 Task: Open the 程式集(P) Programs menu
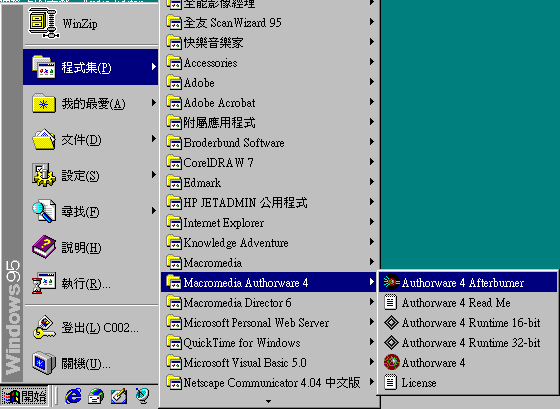tap(91, 67)
